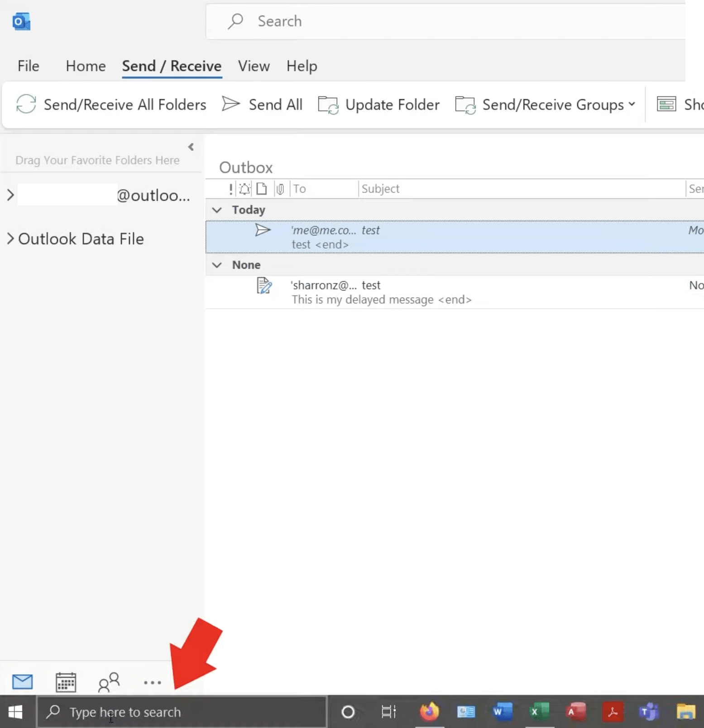Viewport: 704px width, 728px height.
Task: Open the Help tab
Action: click(x=302, y=66)
